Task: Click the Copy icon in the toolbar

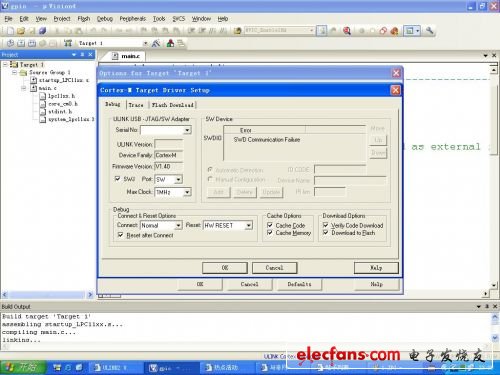Action: (68, 31)
